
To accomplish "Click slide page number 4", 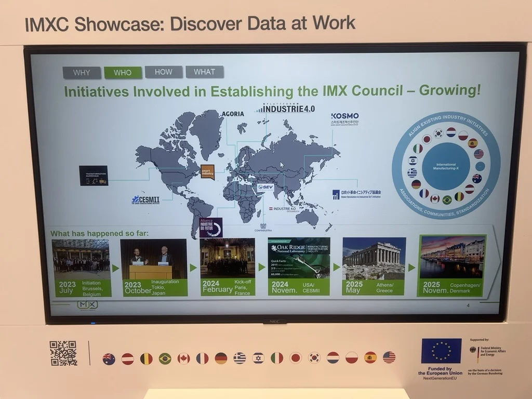I will click(x=468, y=305).
